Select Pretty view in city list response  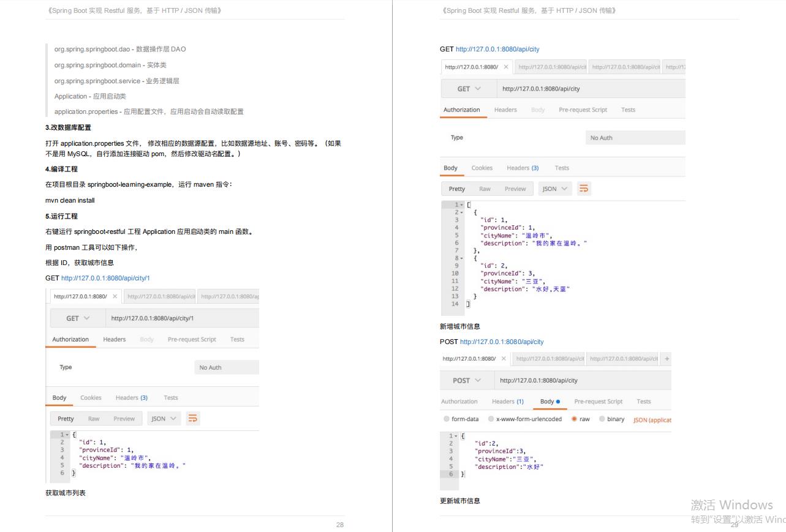(x=457, y=189)
